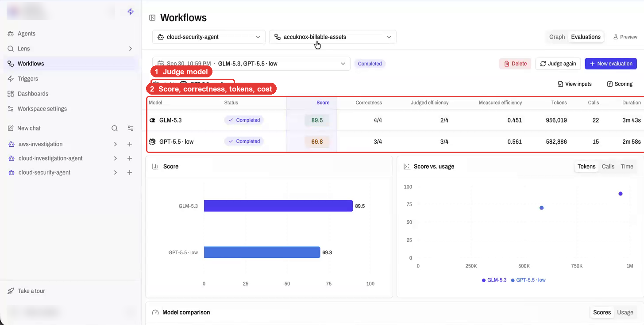Click the 89.5 score cell for GLM-5.3
The height and width of the screenshot is (325, 644).
point(316,120)
